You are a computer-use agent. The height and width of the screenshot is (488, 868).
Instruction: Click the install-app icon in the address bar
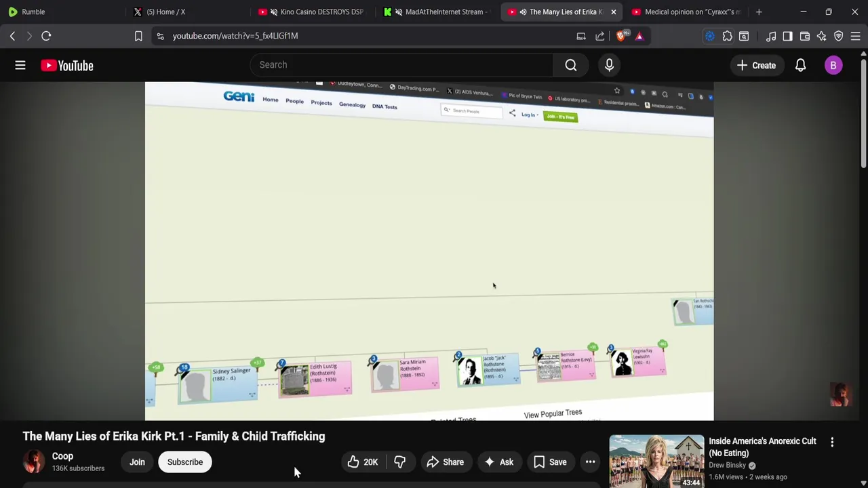(581, 36)
